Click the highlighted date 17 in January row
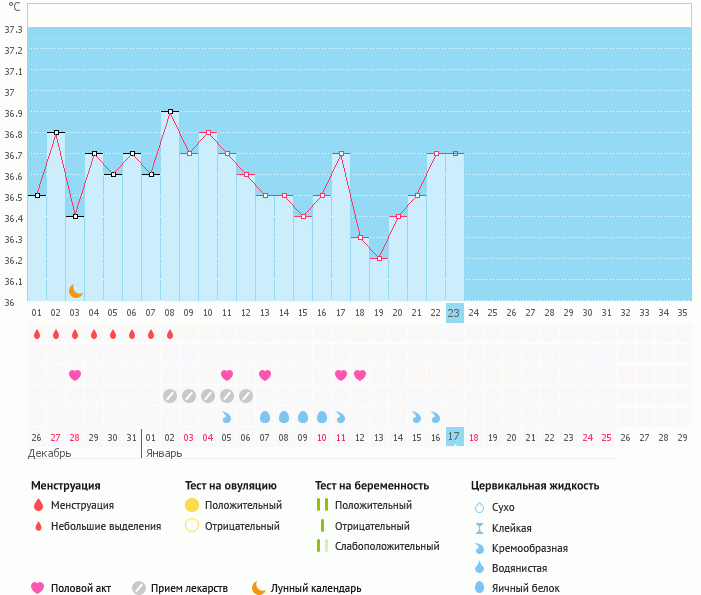The width and height of the screenshot is (701, 595). click(454, 437)
